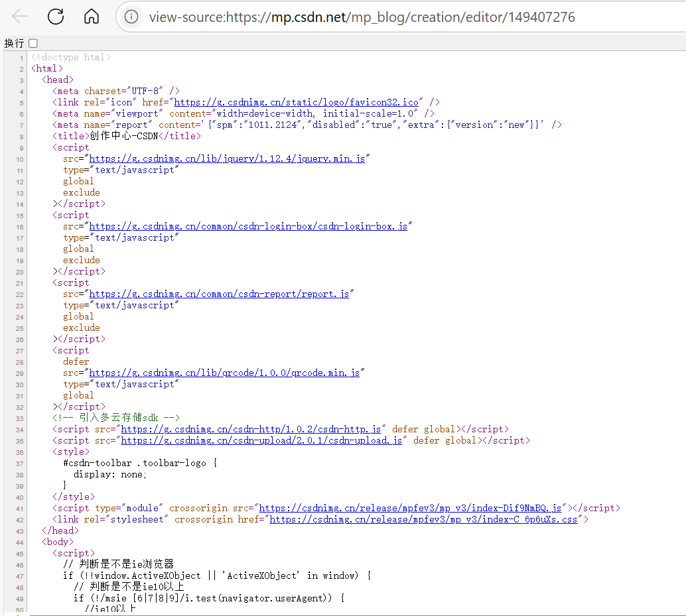The image size is (686, 616).
Task: Open the csdn-http.js link
Action: pos(251,429)
